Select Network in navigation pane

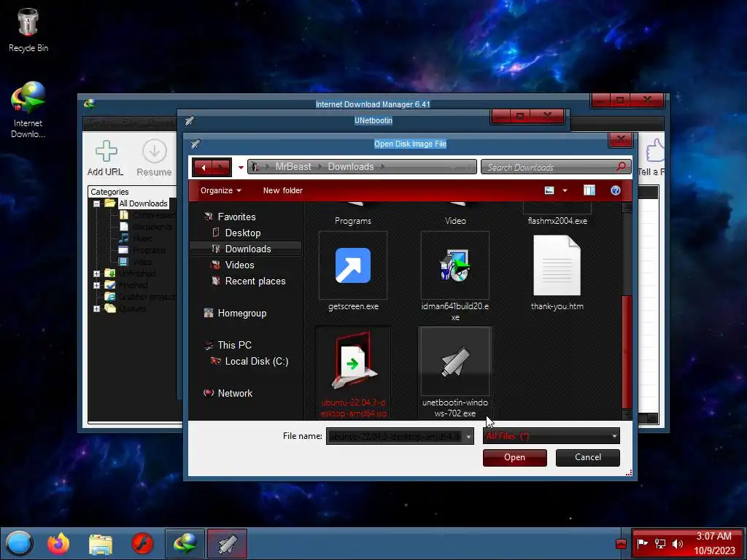[234, 393]
